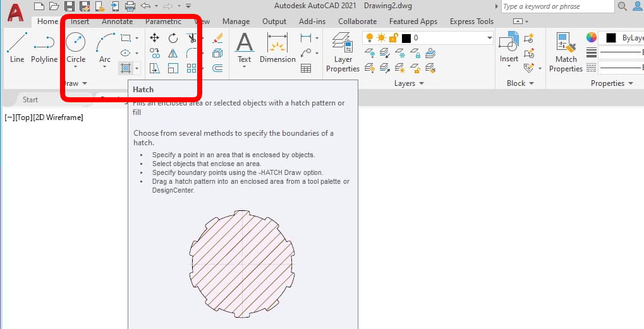Click the layer 0 black color swatch

click(x=406, y=38)
